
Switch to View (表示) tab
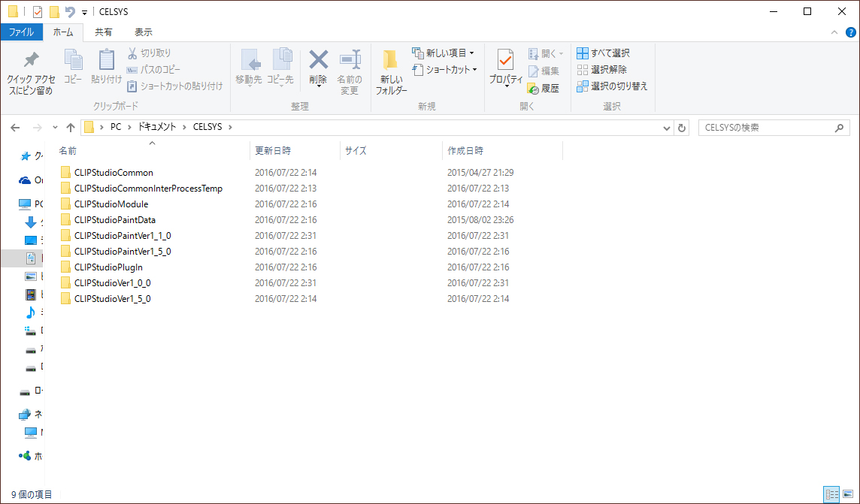[144, 32]
